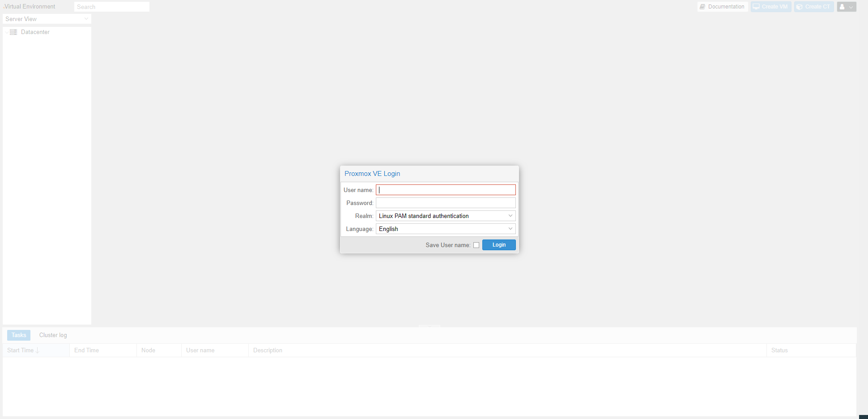
Task: Click the User name input field
Action: [x=446, y=190]
